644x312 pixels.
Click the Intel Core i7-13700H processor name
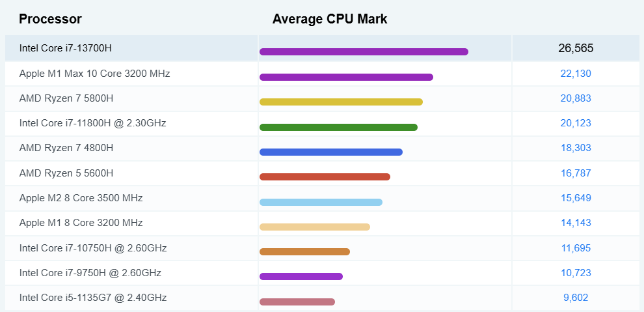point(66,48)
